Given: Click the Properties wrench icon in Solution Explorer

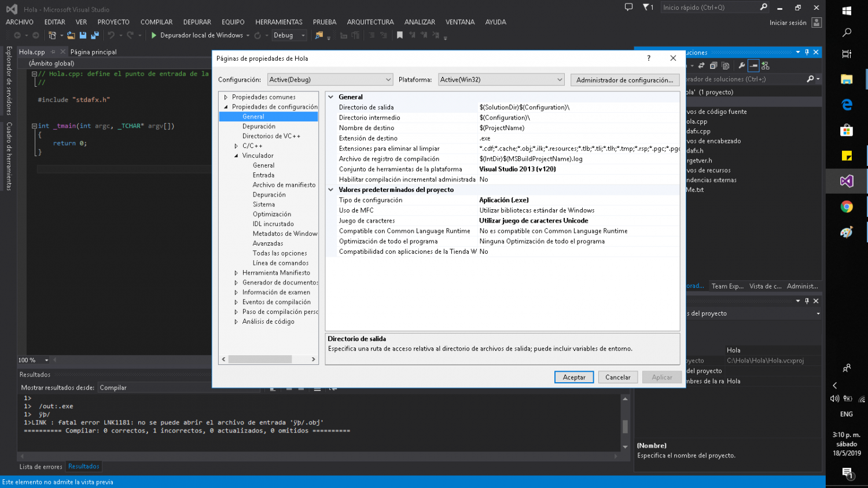Looking at the screenshot, I should coord(742,65).
